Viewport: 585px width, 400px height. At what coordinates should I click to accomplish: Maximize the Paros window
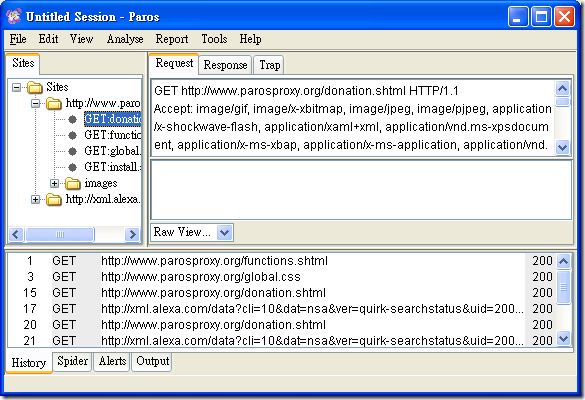(541, 16)
